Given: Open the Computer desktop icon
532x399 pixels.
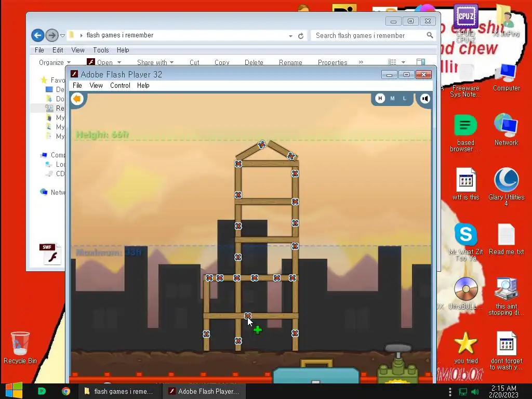Looking at the screenshot, I should tap(506, 77).
